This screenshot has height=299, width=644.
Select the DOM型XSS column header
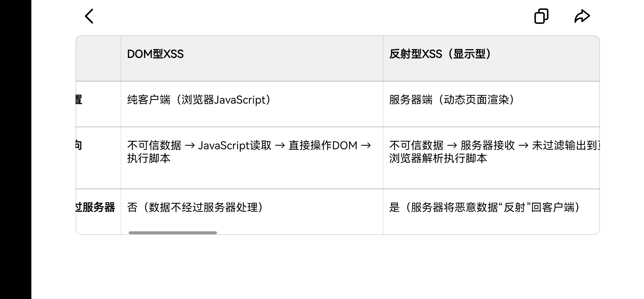(155, 54)
